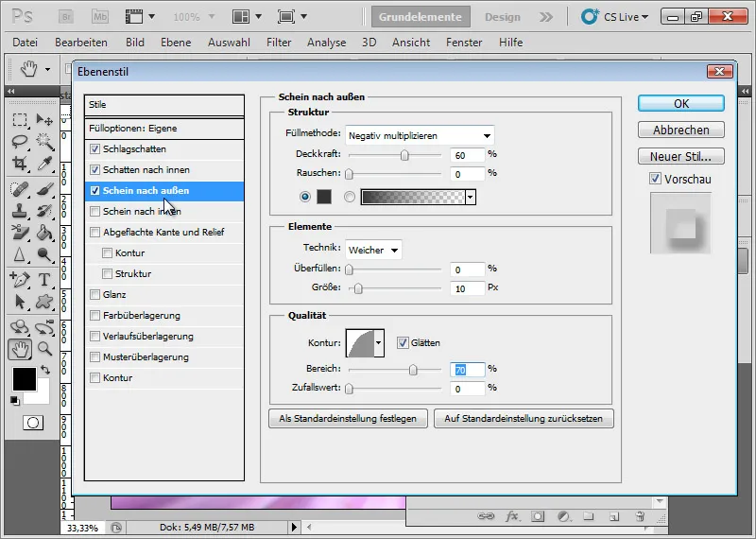This screenshot has width=756, height=539.
Task: Open the Ansicht menu
Action: (x=411, y=43)
